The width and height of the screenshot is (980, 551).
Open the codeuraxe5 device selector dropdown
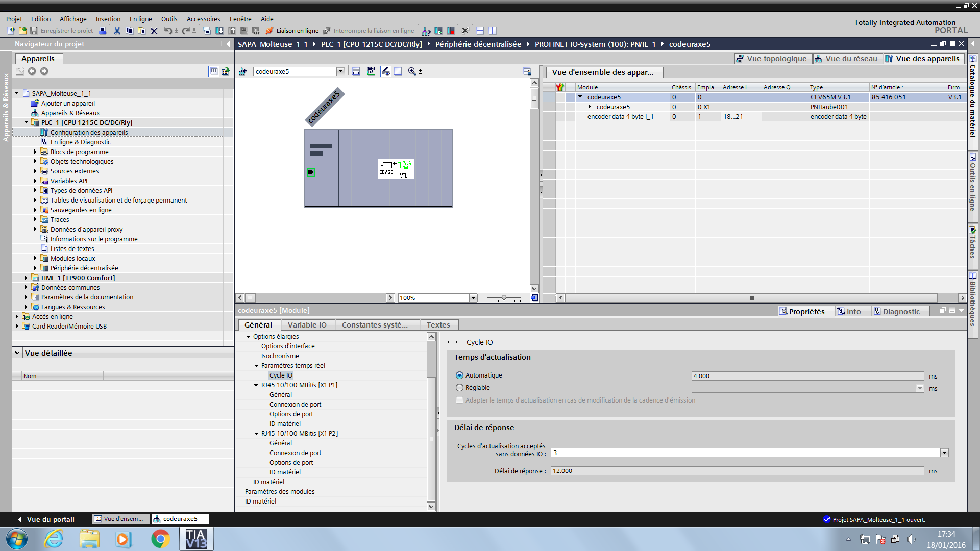tap(340, 71)
